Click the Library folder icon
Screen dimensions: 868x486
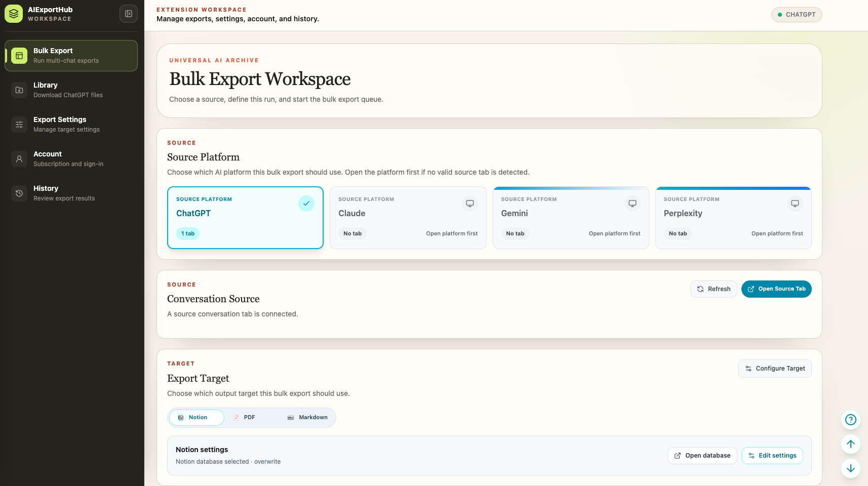[x=19, y=90]
